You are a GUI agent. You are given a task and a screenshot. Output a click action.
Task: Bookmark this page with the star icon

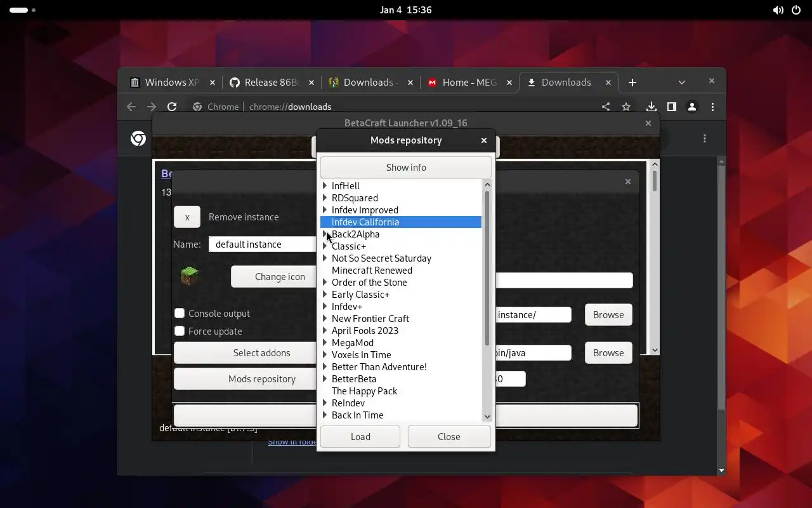tap(626, 107)
